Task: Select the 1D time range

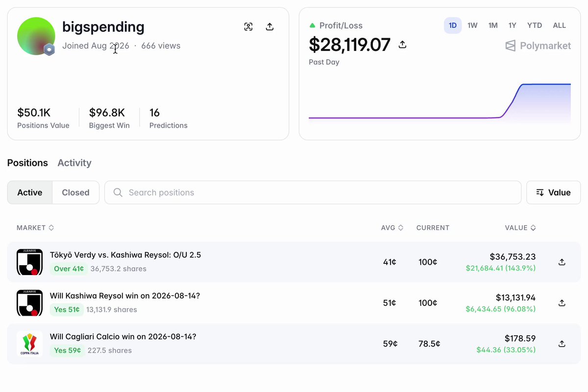Action: coord(453,25)
